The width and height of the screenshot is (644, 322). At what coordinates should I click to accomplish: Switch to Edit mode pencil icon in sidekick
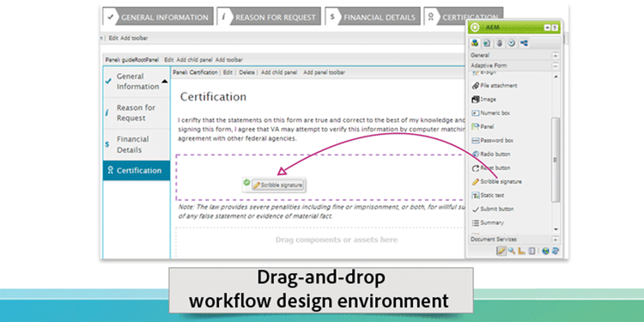coord(501,251)
